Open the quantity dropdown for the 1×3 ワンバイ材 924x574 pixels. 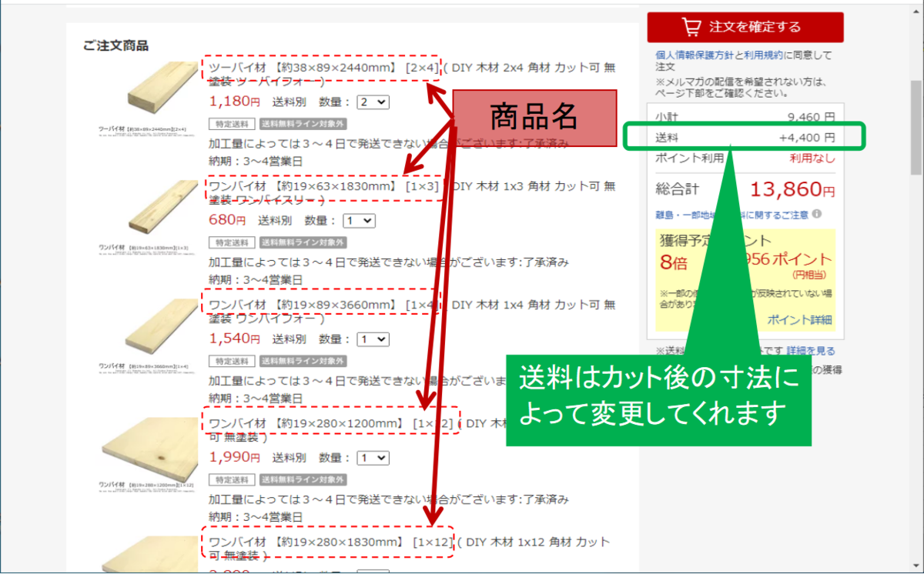pyautogui.click(x=359, y=221)
